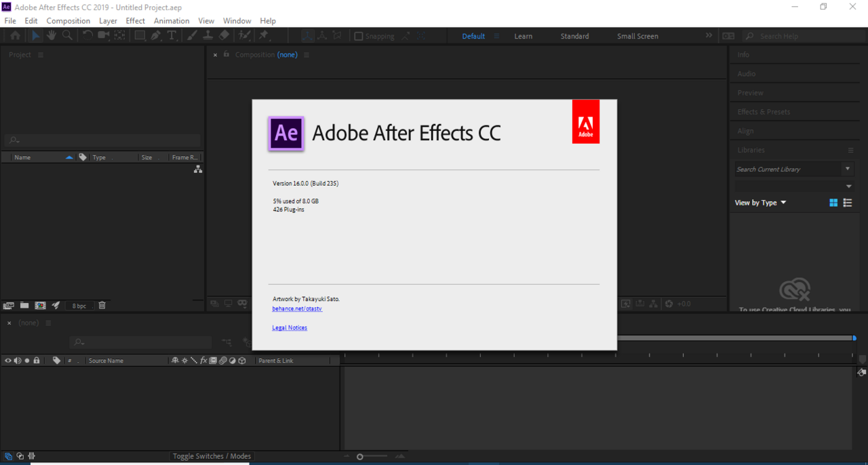Show more workspaces with double chevron
This screenshot has width=868, height=465.
click(709, 36)
